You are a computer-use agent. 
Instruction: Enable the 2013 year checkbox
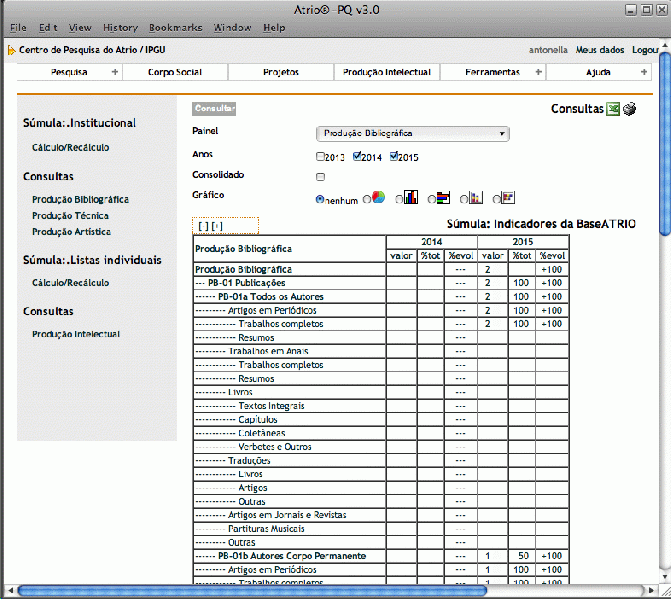point(320,156)
